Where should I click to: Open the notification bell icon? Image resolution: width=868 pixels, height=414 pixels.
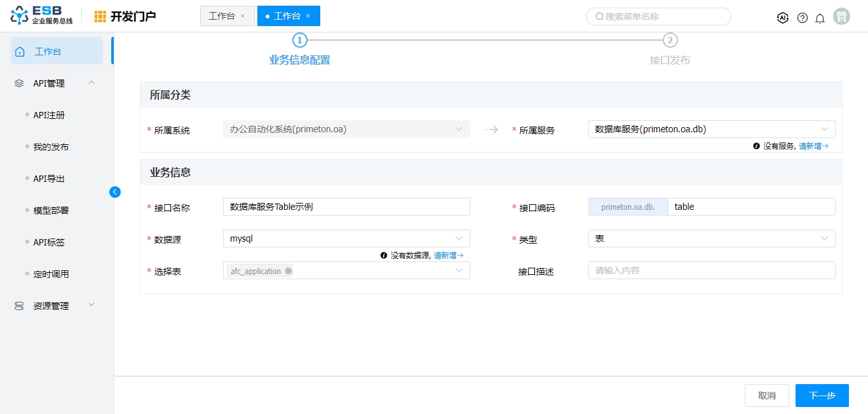click(820, 18)
